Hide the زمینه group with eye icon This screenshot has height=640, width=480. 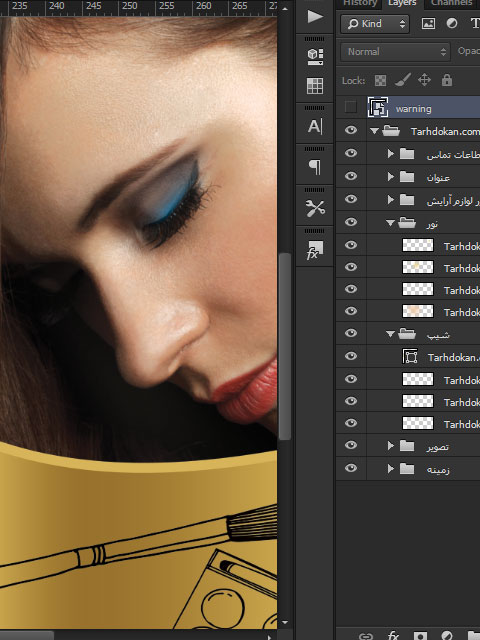351,468
